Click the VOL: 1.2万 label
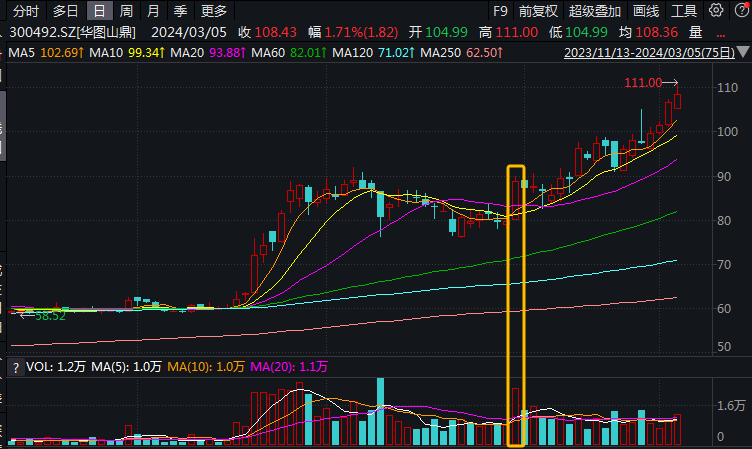The height and width of the screenshot is (449, 752). tap(56, 367)
